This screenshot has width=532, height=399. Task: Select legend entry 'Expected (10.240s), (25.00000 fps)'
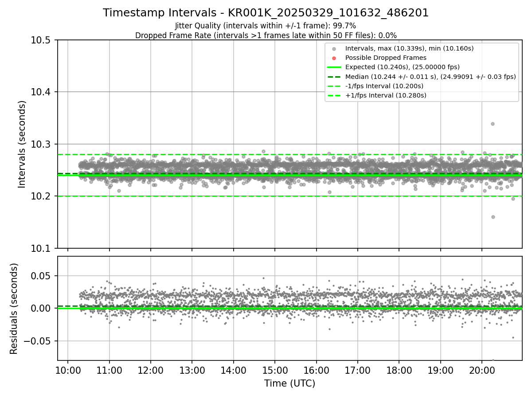click(x=403, y=67)
